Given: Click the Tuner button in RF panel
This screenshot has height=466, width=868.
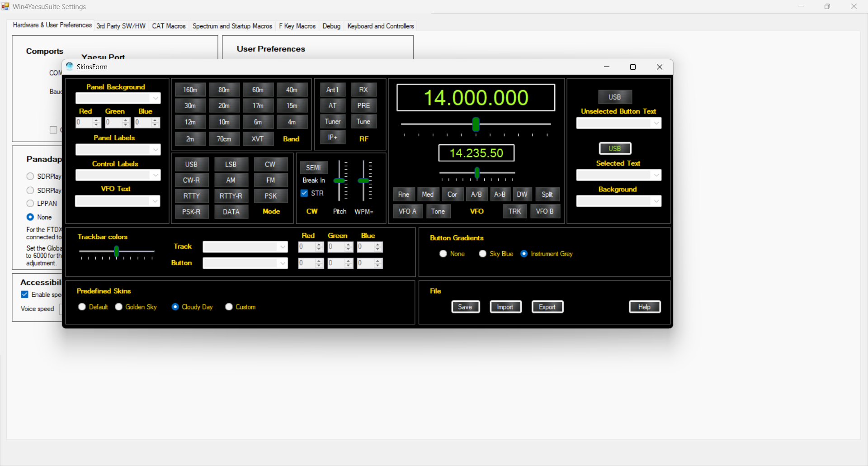Looking at the screenshot, I should 333,121.
